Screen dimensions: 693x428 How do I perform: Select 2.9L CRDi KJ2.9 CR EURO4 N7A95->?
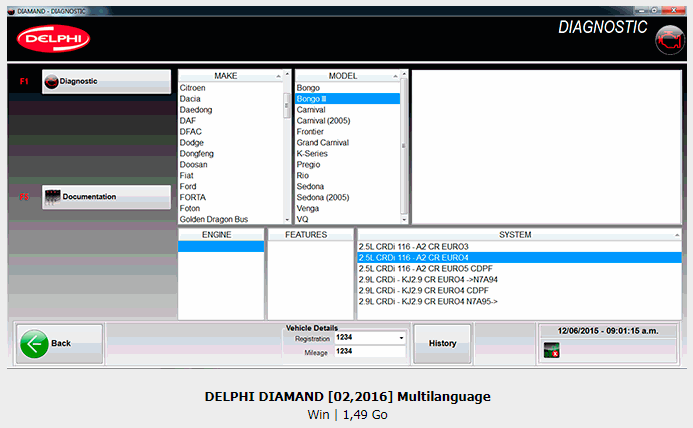(519, 302)
